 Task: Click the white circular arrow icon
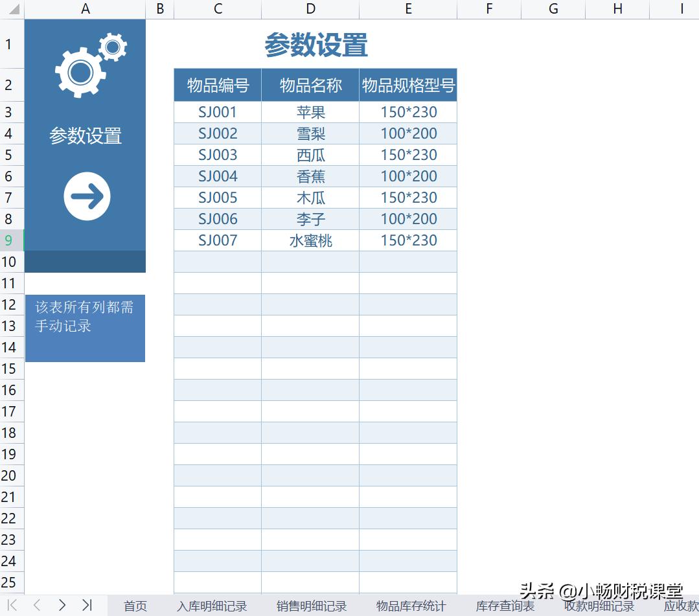click(x=86, y=196)
